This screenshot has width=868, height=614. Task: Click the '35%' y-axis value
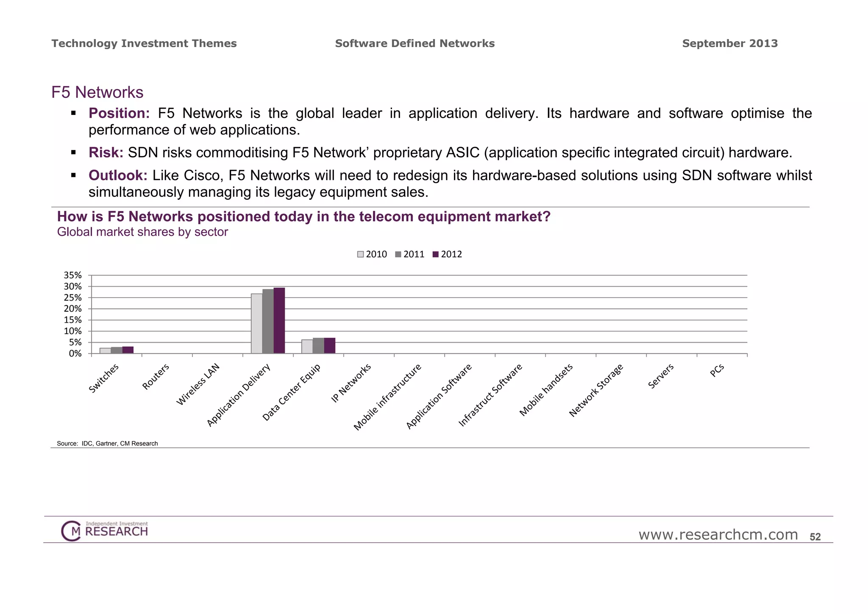click(72, 275)
